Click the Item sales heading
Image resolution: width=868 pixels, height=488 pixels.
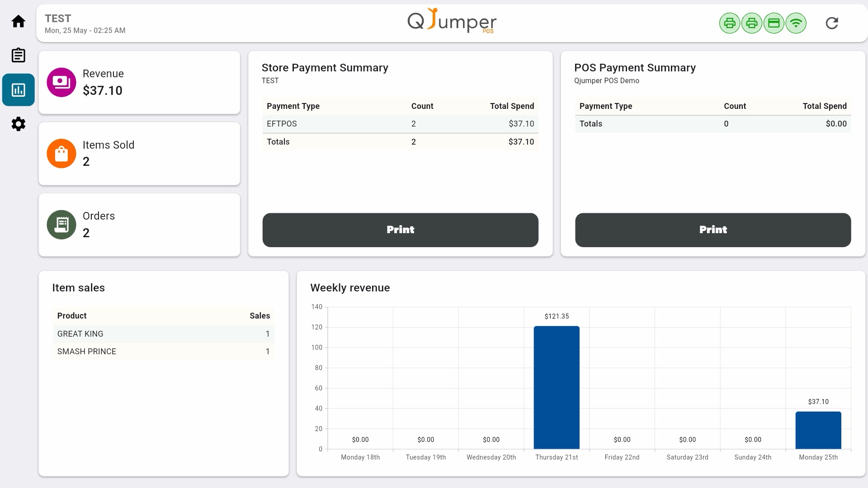(x=78, y=288)
